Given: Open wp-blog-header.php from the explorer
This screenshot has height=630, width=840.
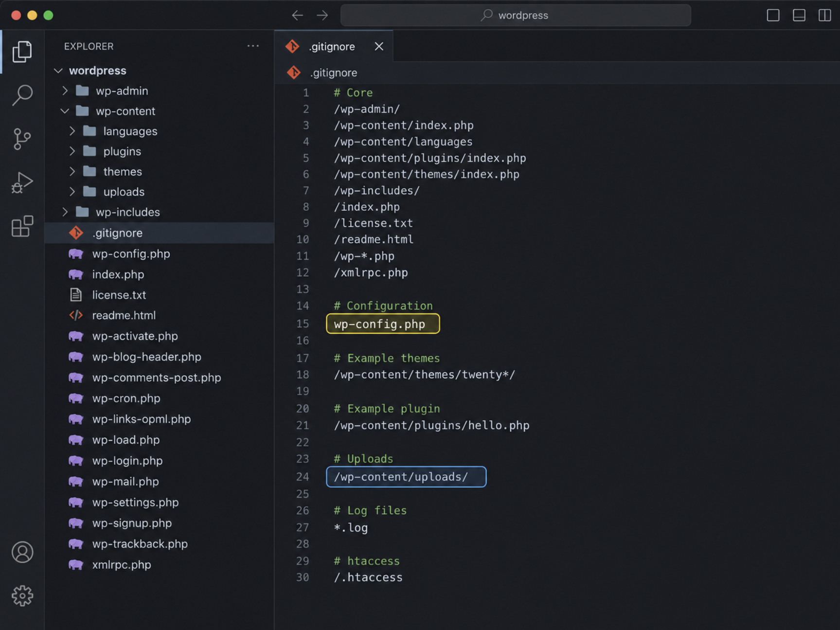Looking at the screenshot, I should click(160, 357).
